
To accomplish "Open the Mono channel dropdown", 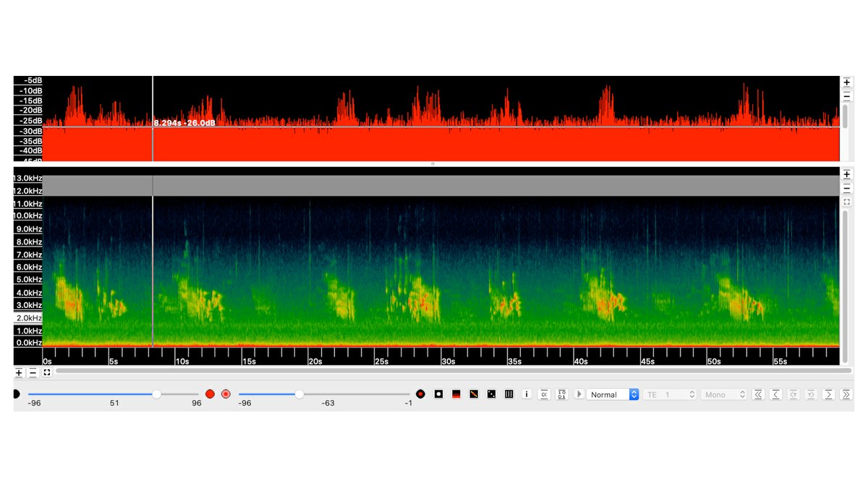I will pyautogui.click(x=723, y=394).
